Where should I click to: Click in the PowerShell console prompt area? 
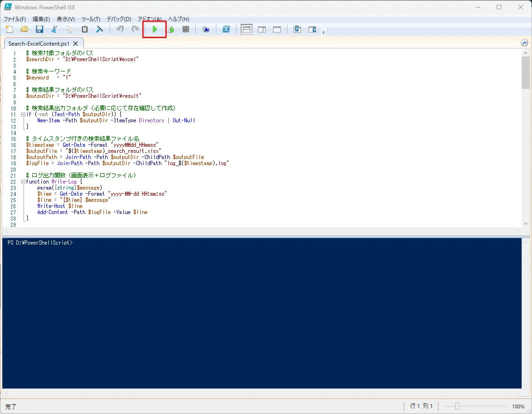coord(261,313)
